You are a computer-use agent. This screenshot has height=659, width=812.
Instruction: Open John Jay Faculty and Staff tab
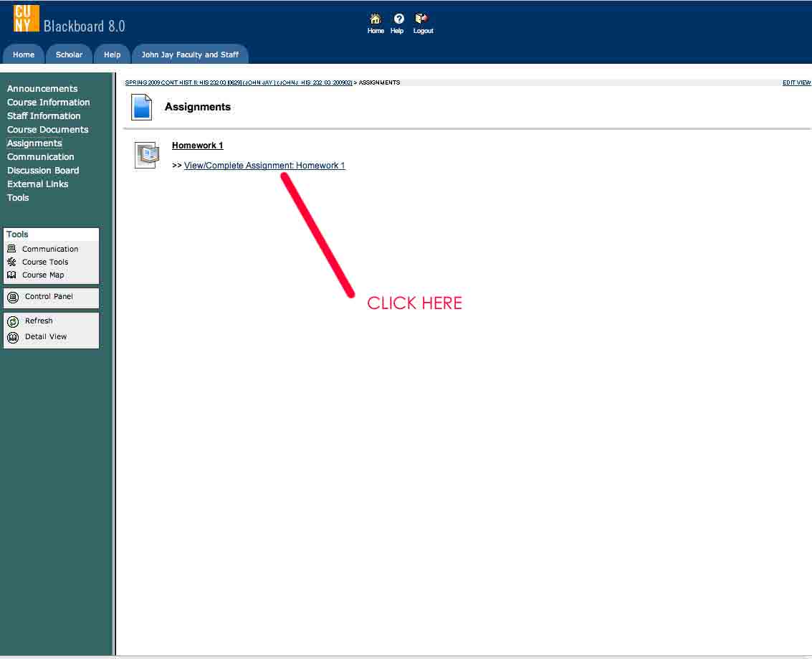point(190,54)
